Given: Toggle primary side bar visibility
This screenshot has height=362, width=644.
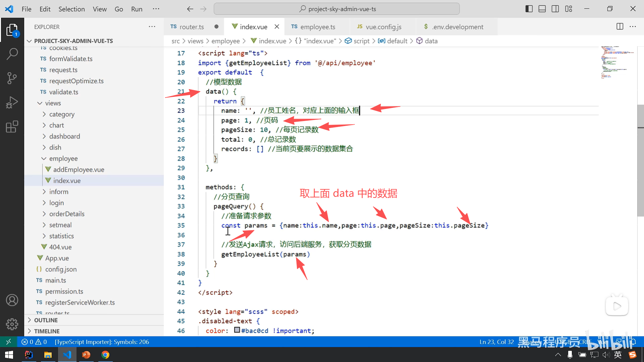Looking at the screenshot, I should tap(529, 9).
